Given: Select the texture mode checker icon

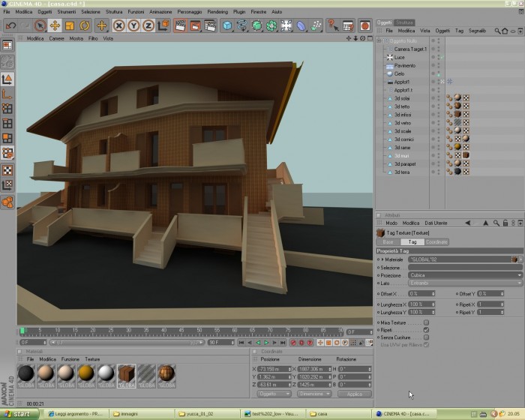Looking at the screenshot, I should pyautogui.click(x=7, y=170).
